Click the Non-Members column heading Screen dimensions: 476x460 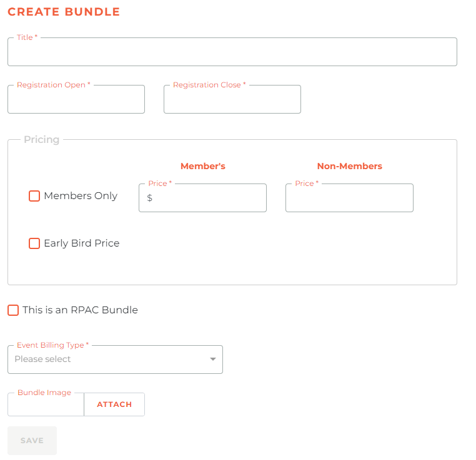pyautogui.click(x=349, y=166)
